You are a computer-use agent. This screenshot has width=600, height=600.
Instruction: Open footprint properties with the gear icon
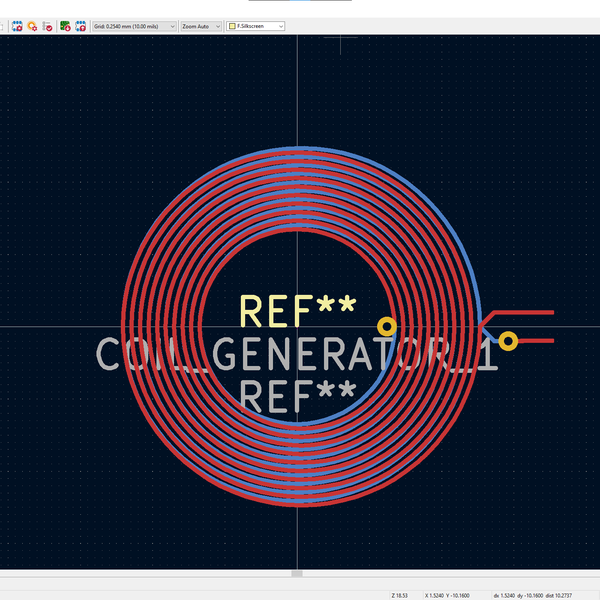17,26
